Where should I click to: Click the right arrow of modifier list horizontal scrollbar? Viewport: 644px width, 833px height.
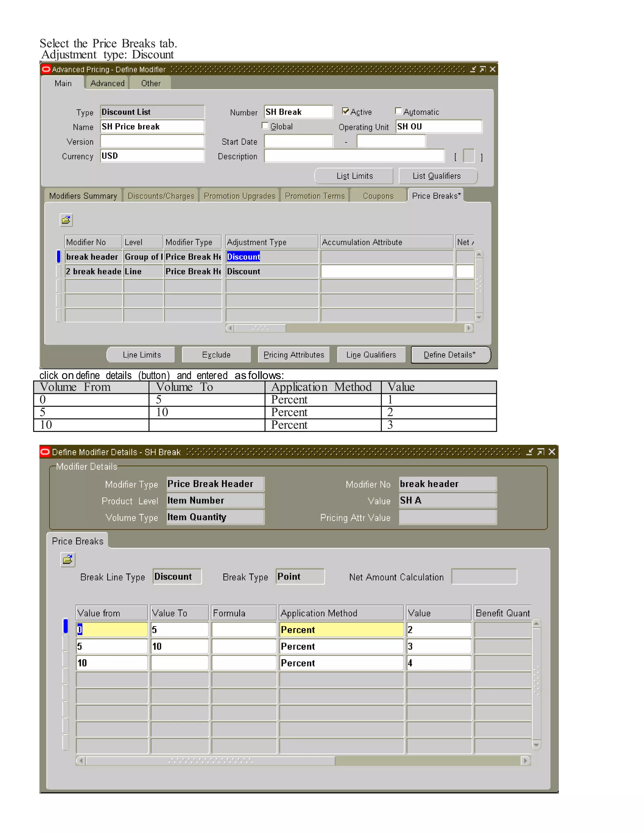pos(469,328)
